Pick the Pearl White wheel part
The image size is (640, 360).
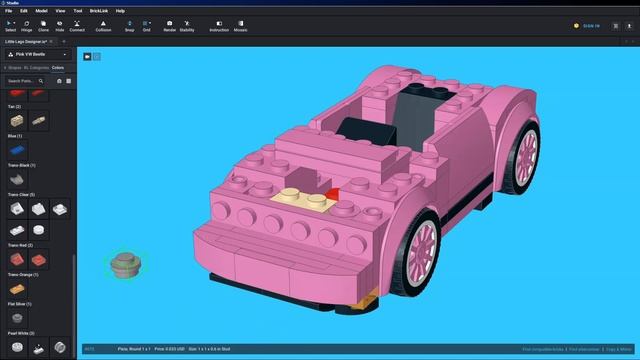[60, 347]
